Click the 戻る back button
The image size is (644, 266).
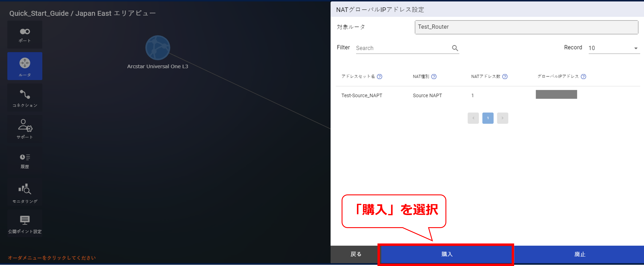pos(355,254)
